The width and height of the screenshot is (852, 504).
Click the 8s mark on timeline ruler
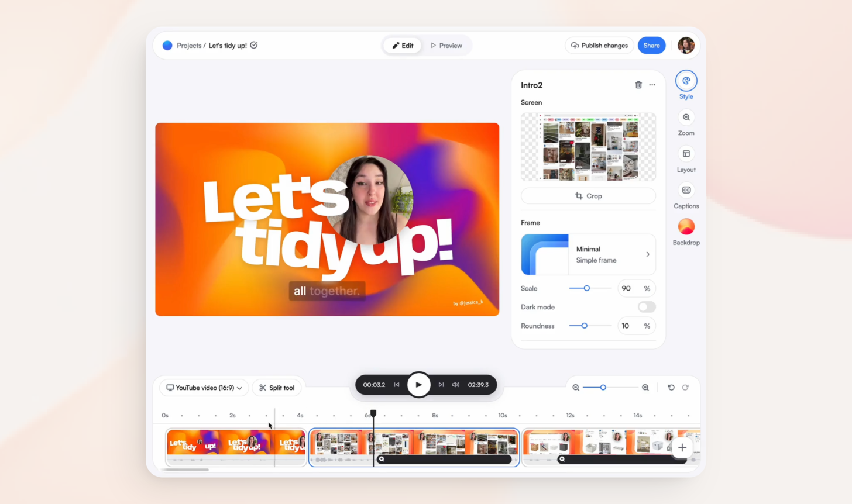[435, 416]
